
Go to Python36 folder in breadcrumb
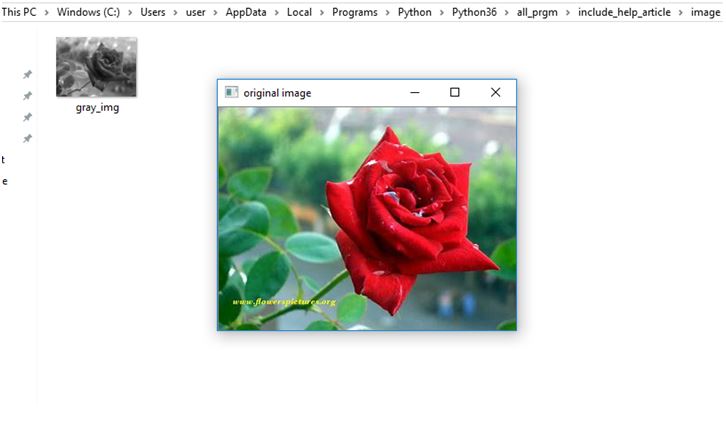[474, 13]
